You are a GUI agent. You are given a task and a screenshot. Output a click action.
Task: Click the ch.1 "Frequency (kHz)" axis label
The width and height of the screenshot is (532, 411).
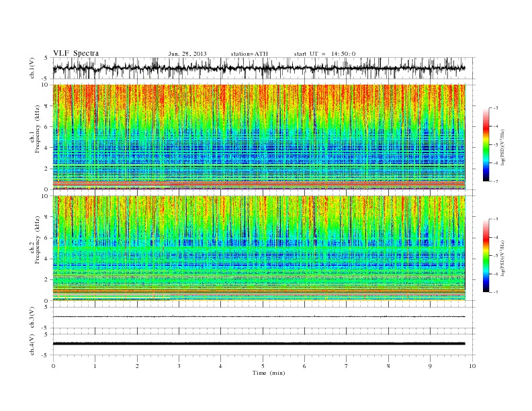coord(38,129)
